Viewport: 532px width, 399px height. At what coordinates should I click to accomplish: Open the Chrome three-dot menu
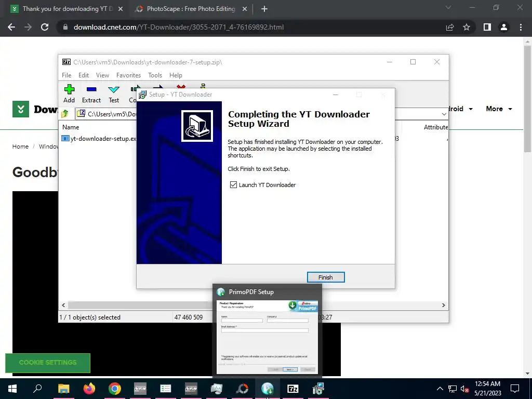pos(521,27)
